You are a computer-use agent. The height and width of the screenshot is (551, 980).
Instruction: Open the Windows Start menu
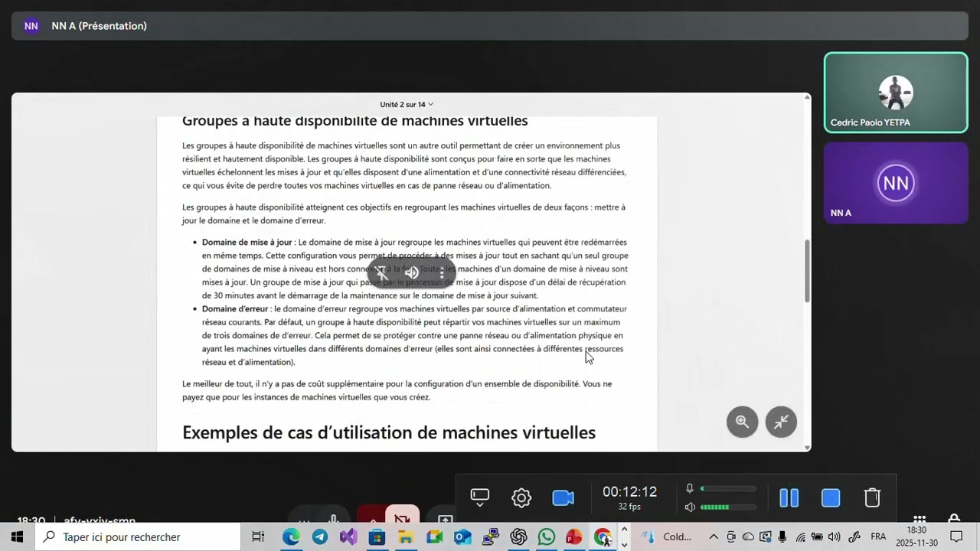[x=17, y=537]
